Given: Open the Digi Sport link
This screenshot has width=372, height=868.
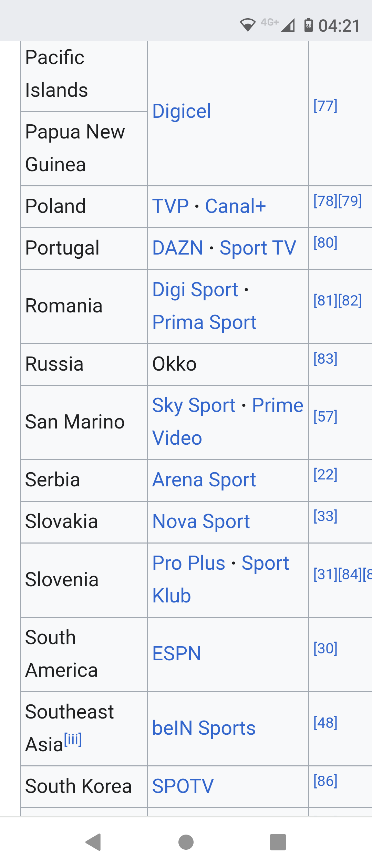Looking at the screenshot, I should coord(195,290).
